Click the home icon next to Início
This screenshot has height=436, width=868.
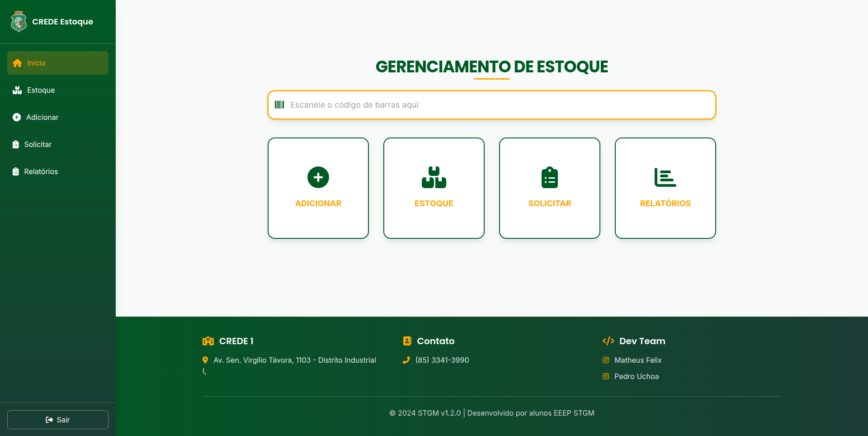point(17,63)
